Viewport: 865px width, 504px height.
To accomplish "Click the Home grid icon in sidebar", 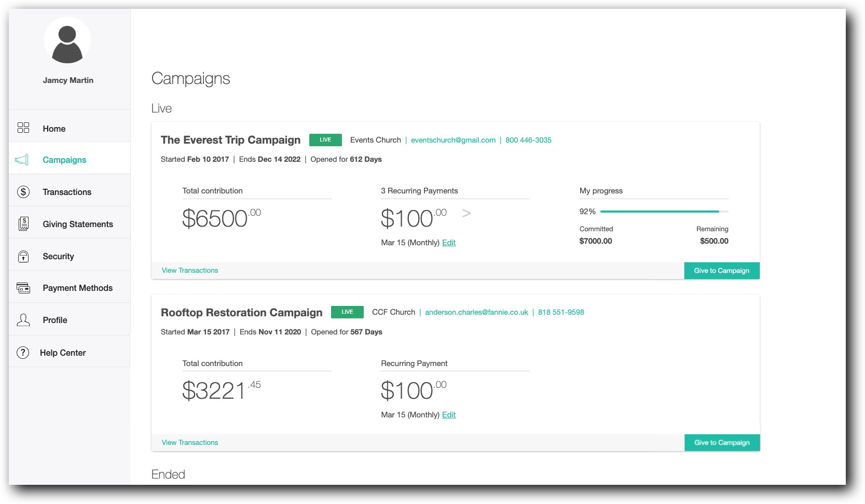I will point(23,128).
